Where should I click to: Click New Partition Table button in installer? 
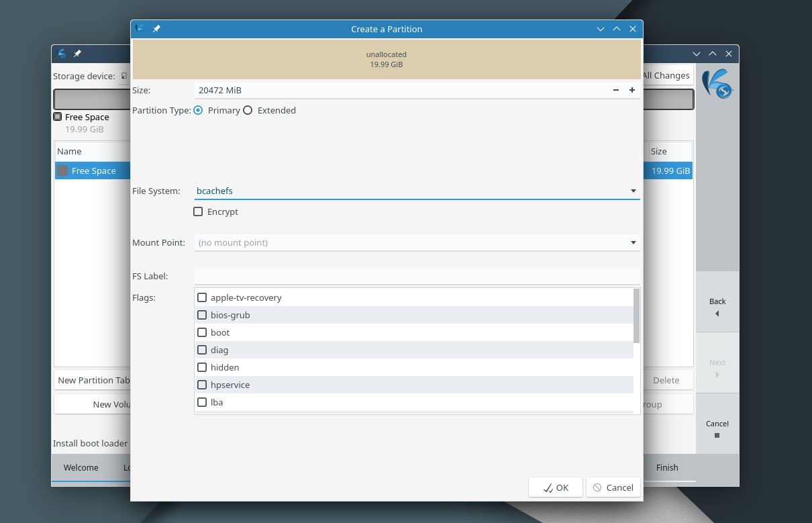click(92, 380)
